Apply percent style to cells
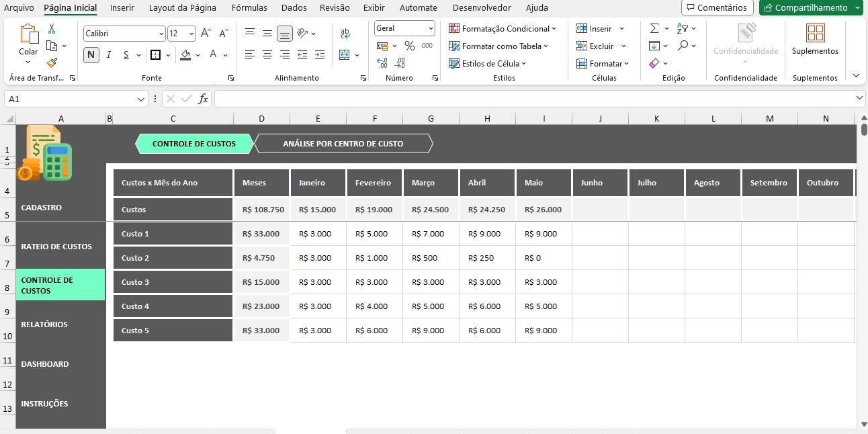 [409, 46]
